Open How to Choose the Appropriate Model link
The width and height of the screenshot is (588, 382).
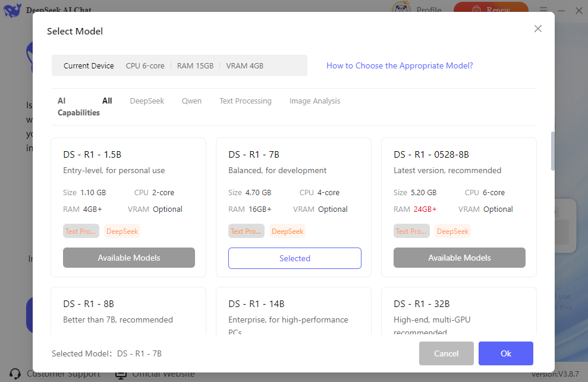coord(400,65)
